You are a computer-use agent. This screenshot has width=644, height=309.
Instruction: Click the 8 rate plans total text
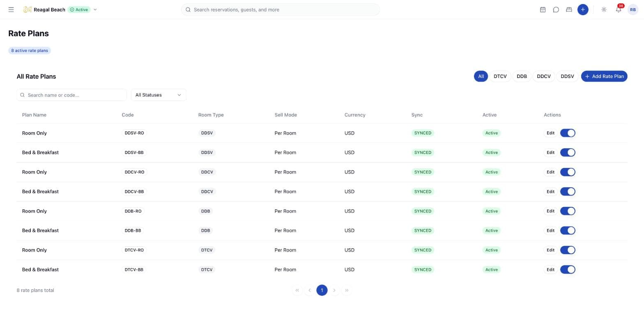point(35,290)
